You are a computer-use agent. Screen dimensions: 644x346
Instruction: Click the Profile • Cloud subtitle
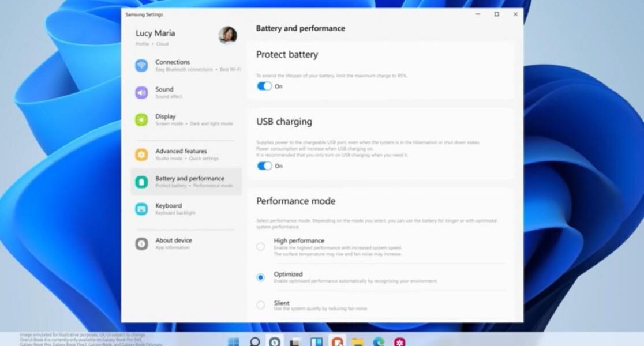152,44
